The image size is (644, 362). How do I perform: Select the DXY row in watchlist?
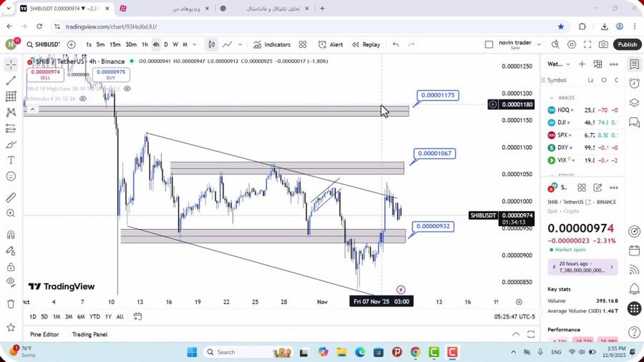coord(583,147)
